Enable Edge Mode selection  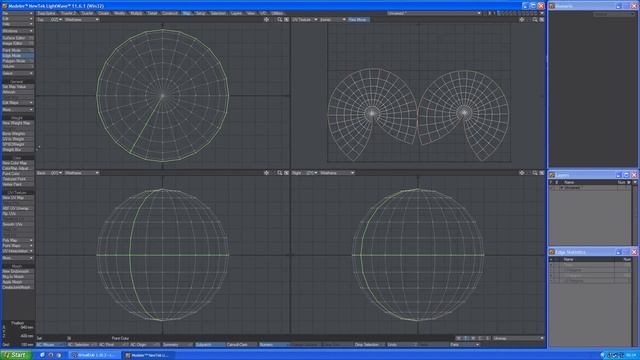[18, 56]
